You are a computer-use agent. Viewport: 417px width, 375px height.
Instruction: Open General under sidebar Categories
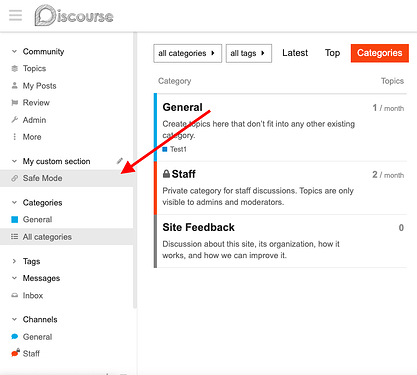pos(37,219)
